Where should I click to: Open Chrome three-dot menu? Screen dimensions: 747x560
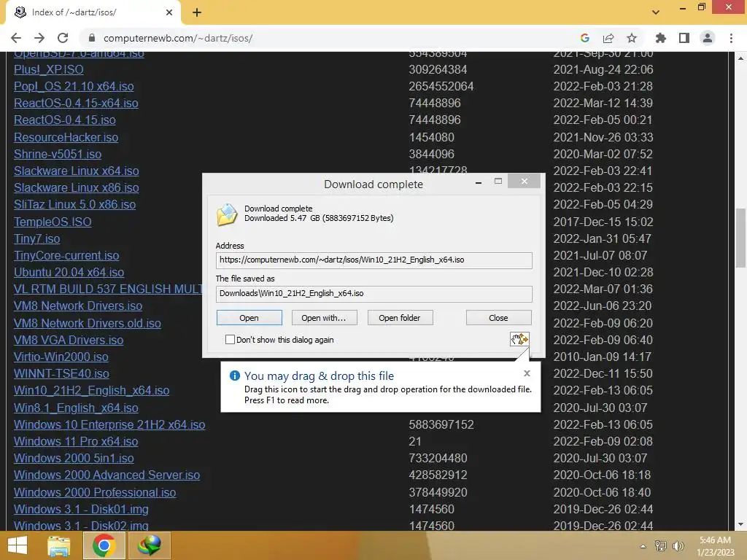[731, 38]
